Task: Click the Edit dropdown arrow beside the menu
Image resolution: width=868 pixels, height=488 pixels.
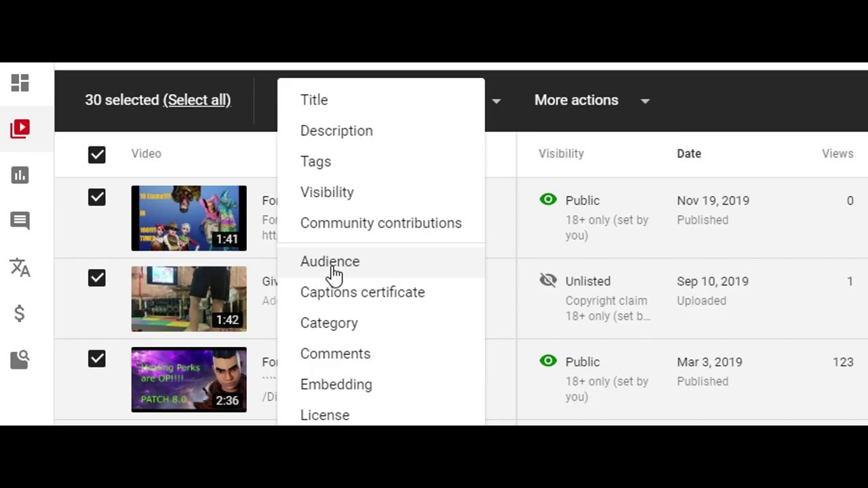Action: (496, 101)
